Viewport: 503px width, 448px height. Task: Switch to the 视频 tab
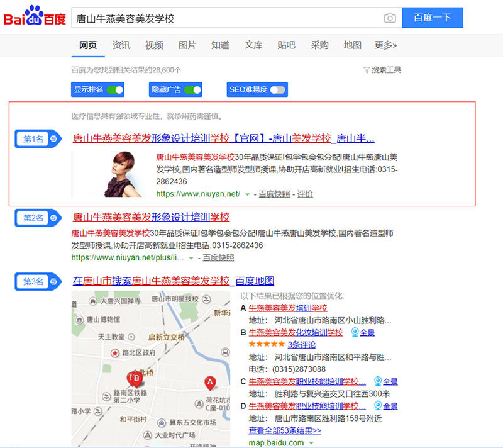click(154, 45)
